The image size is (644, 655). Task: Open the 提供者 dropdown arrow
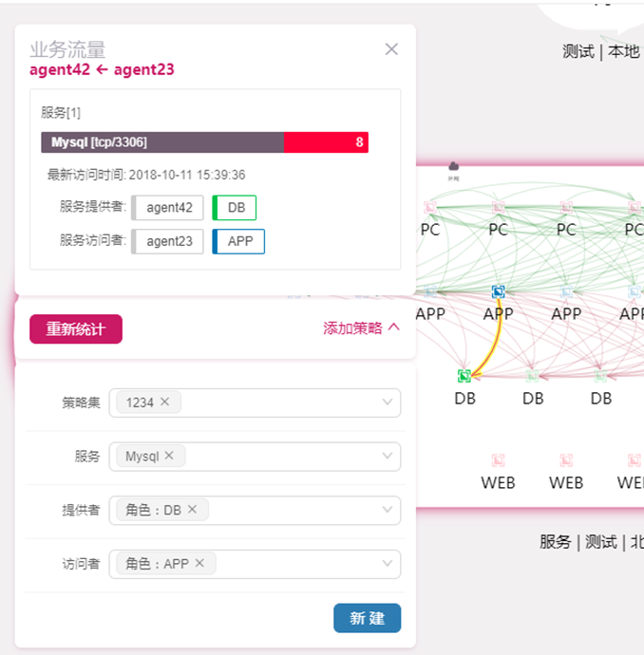387,510
